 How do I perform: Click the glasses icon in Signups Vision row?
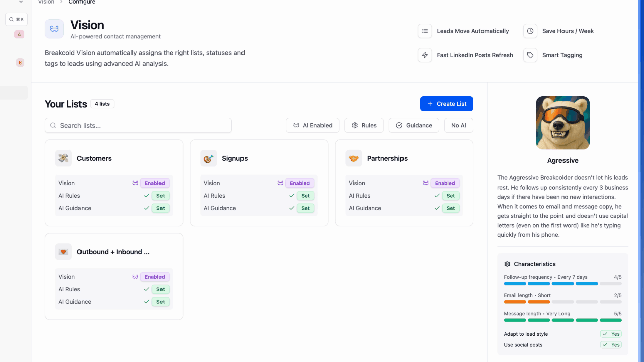(x=280, y=183)
